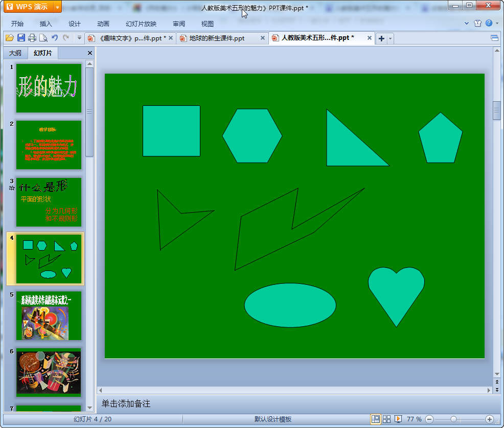Open print preview icon

[x=43, y=38]
